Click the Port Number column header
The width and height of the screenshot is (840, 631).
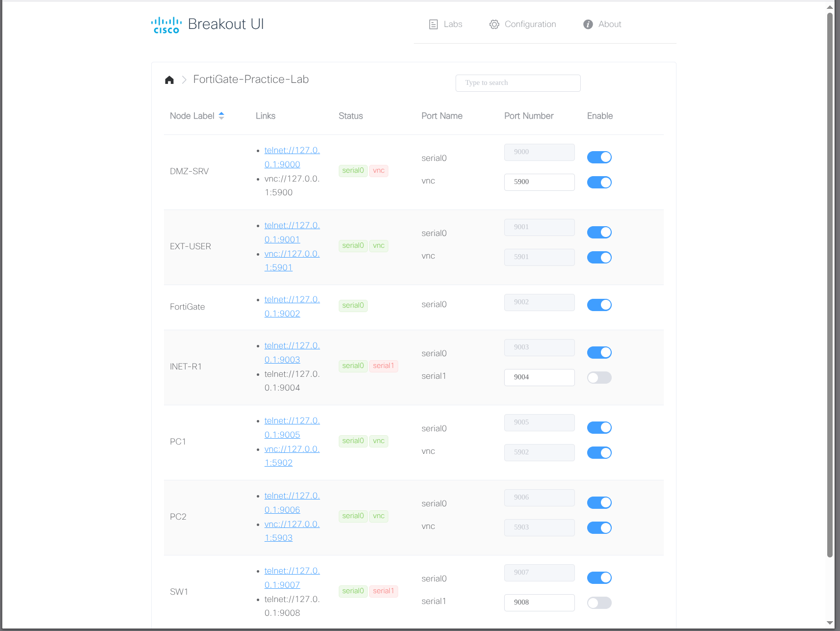(529, 116)
